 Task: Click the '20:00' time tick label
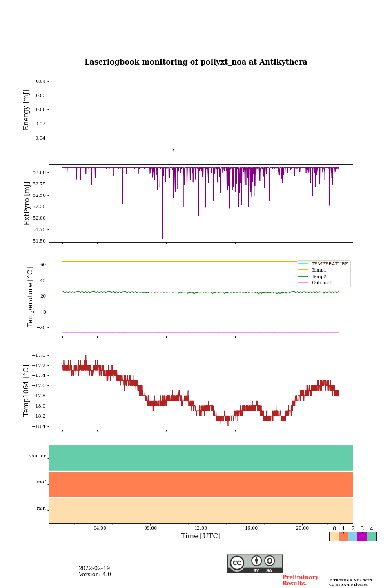(302, 528)
